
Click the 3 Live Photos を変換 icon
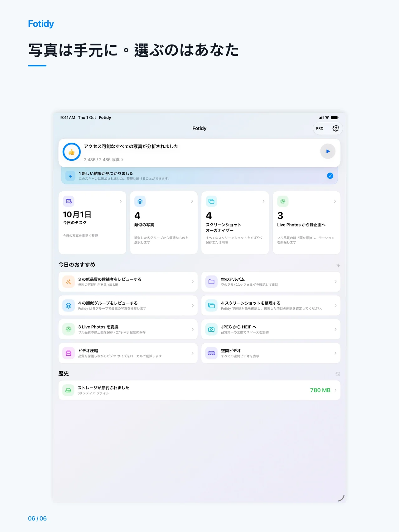point(69,329)
